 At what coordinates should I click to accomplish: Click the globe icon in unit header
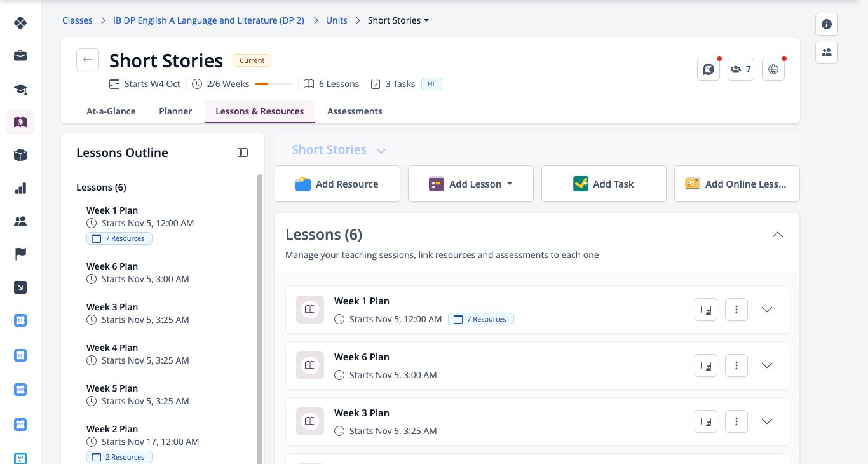click(x=773, y=69)
